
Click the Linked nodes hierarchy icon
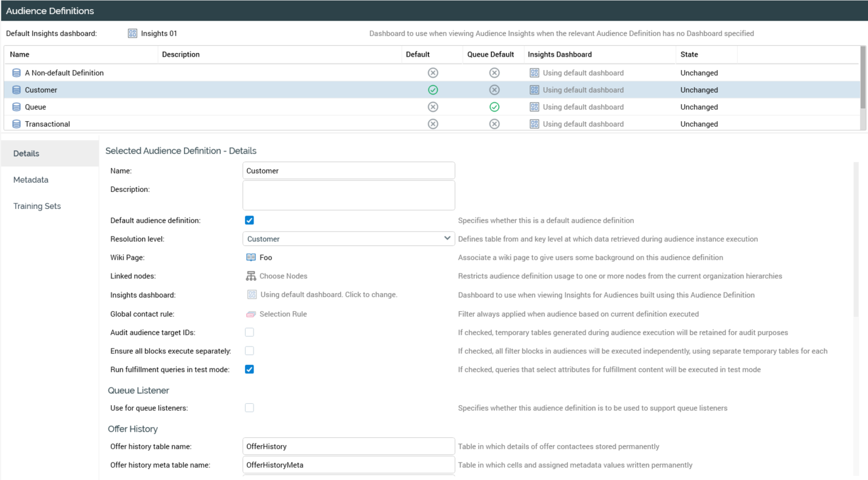251,276
